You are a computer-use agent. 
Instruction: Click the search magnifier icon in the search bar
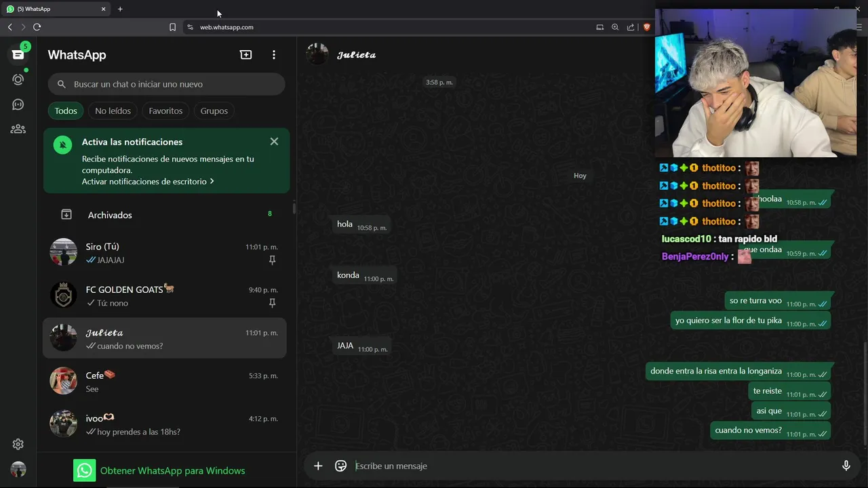[62, 84]
